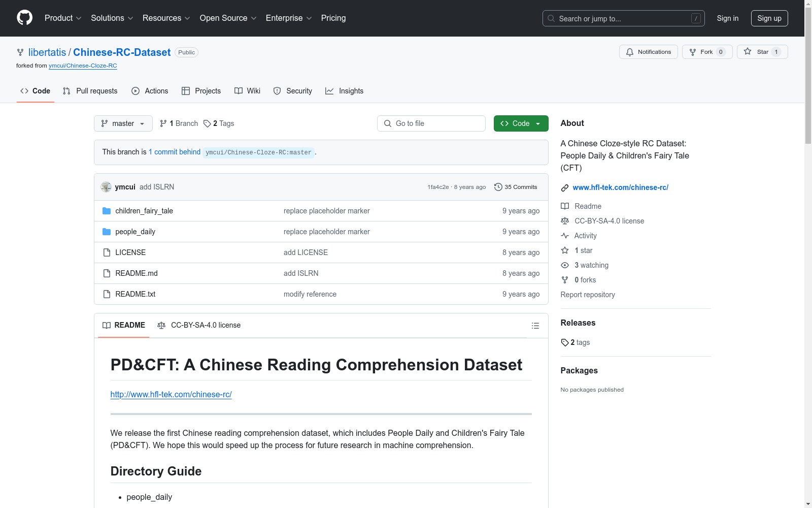Open the ymcui/Chinese-Cloze-RC upstream link
Screen dimensions: 812x508
[83, 66]
